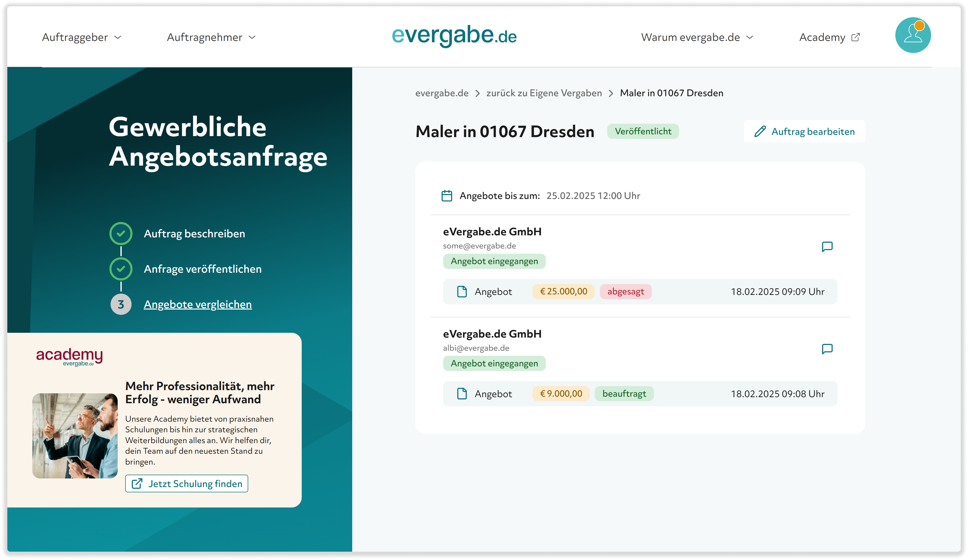968x560 pixels.
Task: Click document icon in the €9.000,00 Angebot row
Action: point(462,394)
